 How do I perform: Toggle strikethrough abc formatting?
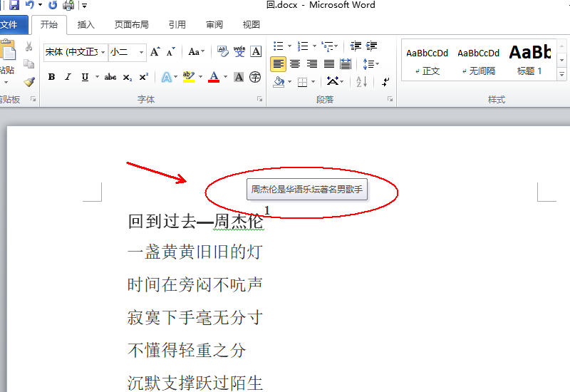(x=110, y=77)
